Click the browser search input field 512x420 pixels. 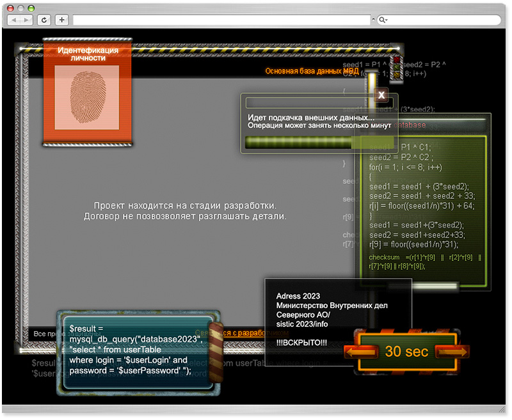pos(442,20)
